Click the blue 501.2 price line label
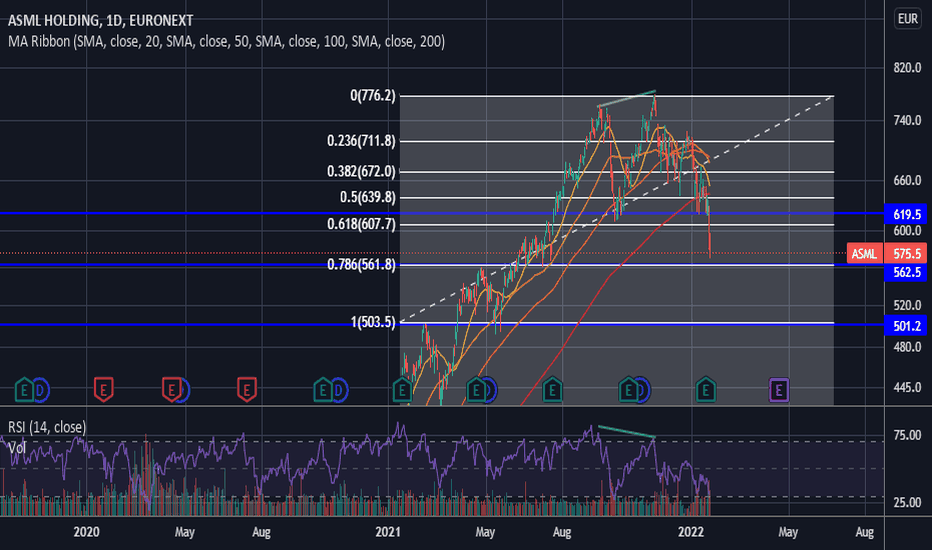Viewport: 932px width, 550px height. click(906, 325)
